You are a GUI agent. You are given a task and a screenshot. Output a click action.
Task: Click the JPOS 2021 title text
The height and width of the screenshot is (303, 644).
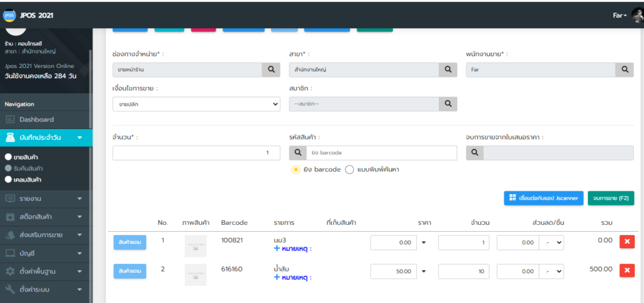[x=36, y=16]
